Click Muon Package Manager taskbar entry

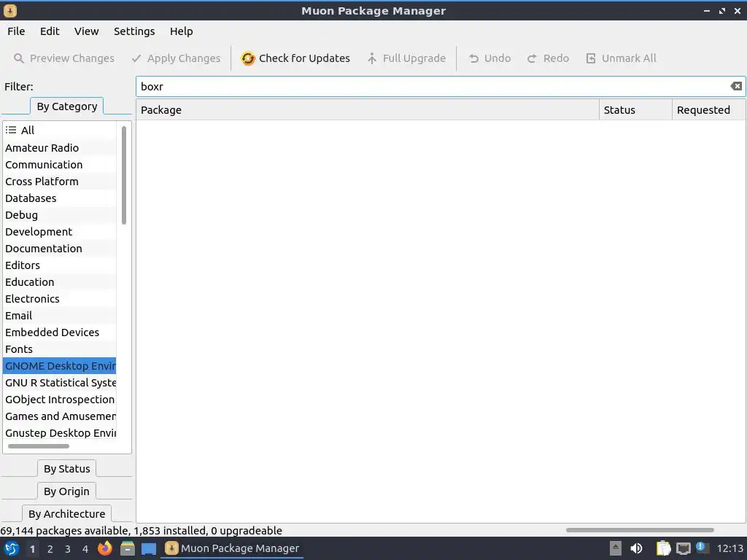[232, 548]
